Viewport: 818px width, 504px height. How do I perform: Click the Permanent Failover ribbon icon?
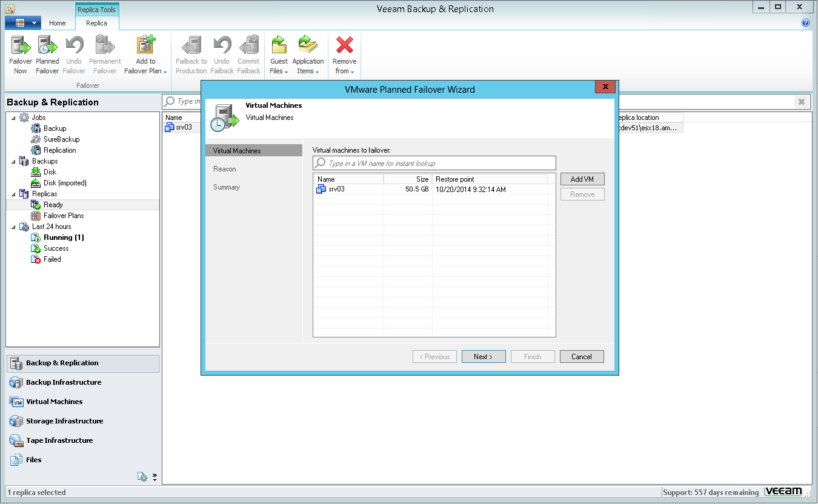click(x=105, y=55)
